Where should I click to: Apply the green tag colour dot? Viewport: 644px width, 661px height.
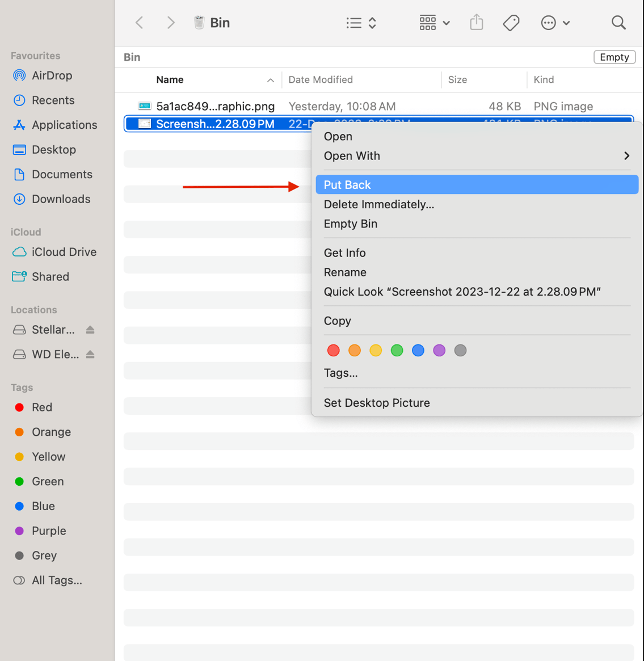point(397,351)
